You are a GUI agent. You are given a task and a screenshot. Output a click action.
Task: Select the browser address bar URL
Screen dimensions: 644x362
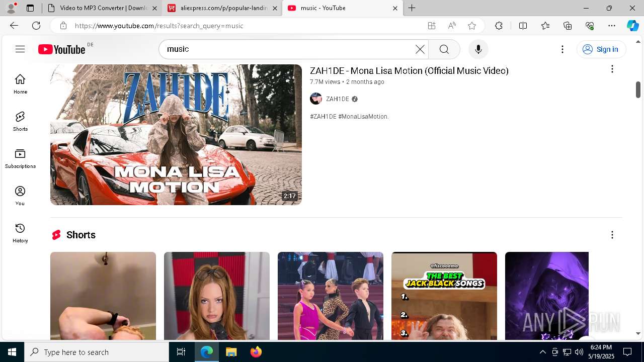[159, 26]
